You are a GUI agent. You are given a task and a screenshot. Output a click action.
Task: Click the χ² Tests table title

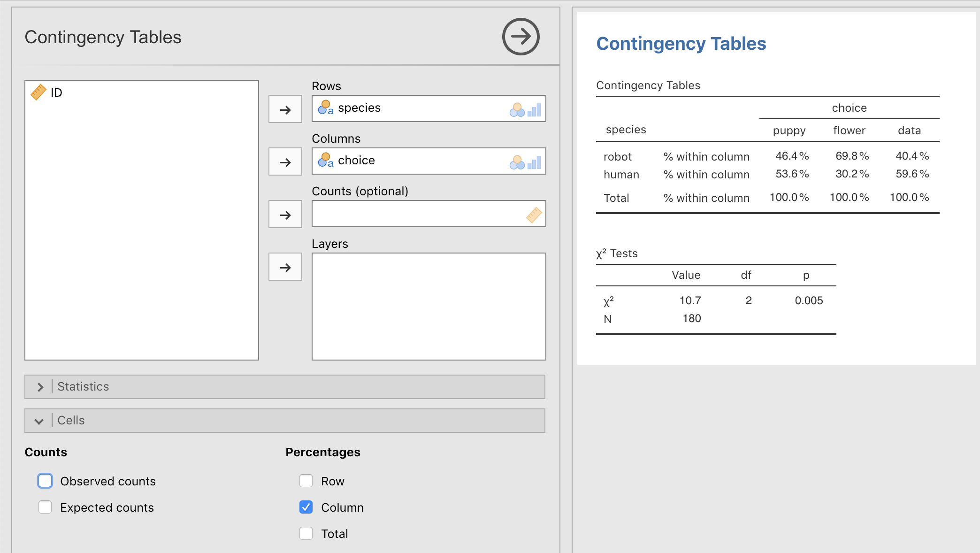[x=617, y=253]
